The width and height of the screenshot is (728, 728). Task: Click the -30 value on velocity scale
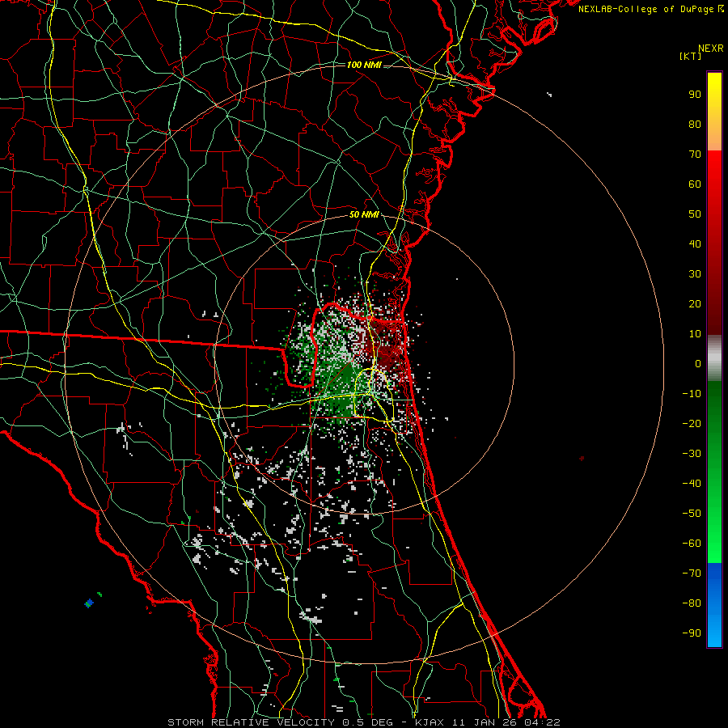pos(692,454)
